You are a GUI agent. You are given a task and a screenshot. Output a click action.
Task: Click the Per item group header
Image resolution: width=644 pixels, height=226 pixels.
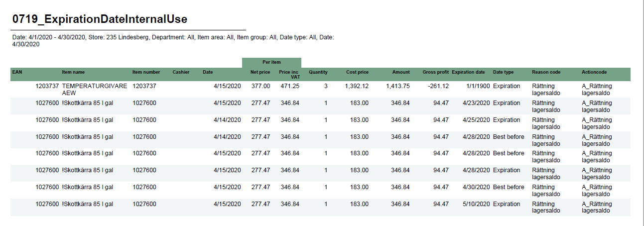pyautogui.click(x=271, y=62)
